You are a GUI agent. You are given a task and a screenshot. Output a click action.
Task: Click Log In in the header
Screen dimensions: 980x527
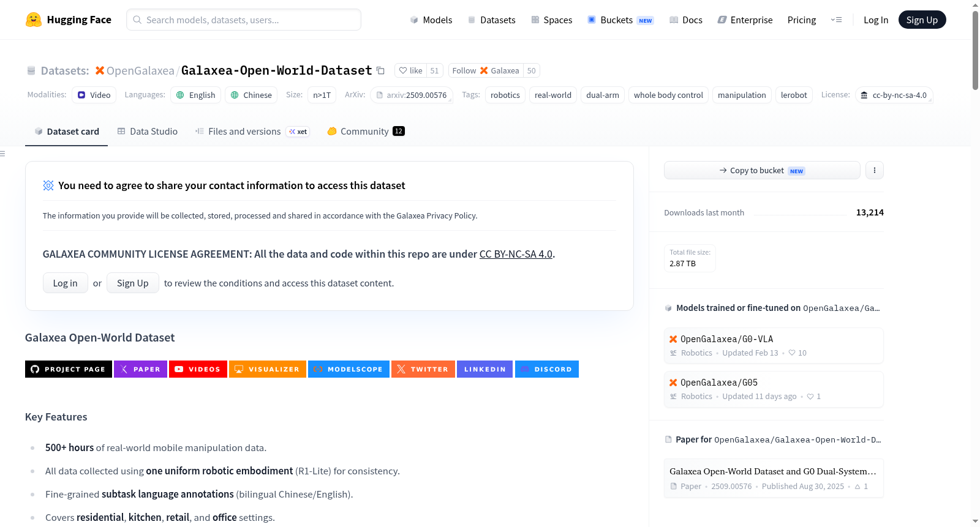tap(876, 20)
